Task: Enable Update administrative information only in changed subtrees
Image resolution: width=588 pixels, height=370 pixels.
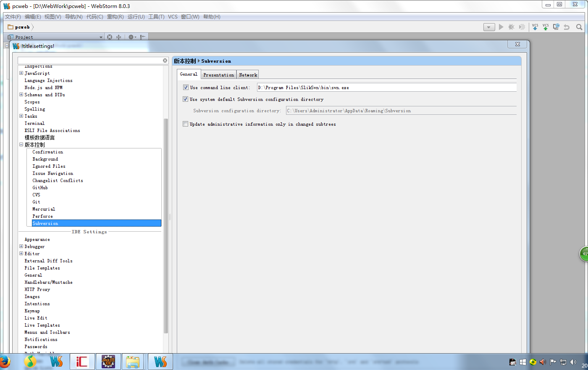Action: click(x=185, y=124)
